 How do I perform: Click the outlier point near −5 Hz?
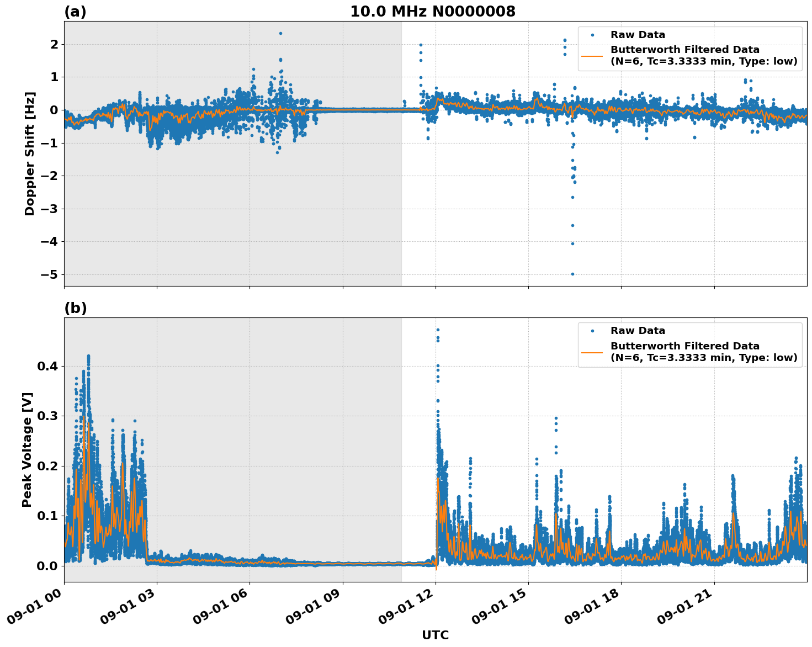[x=572, y=274]
